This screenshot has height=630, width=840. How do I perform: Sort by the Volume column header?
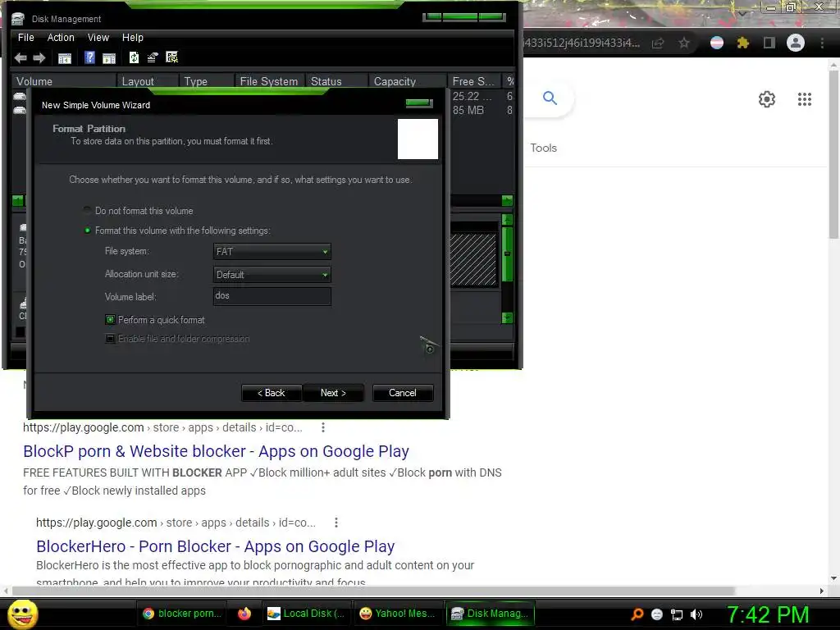click(64, 81)
